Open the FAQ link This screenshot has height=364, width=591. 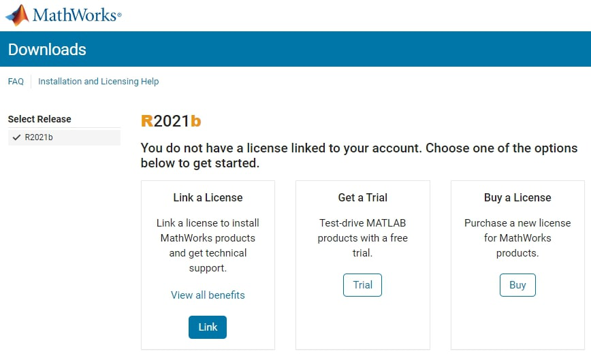16,82
